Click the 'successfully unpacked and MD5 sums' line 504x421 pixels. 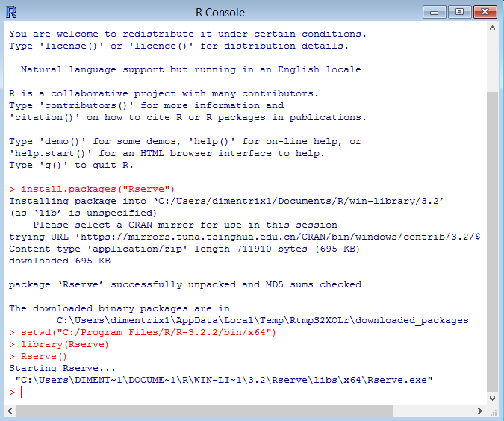pos(185,284)
